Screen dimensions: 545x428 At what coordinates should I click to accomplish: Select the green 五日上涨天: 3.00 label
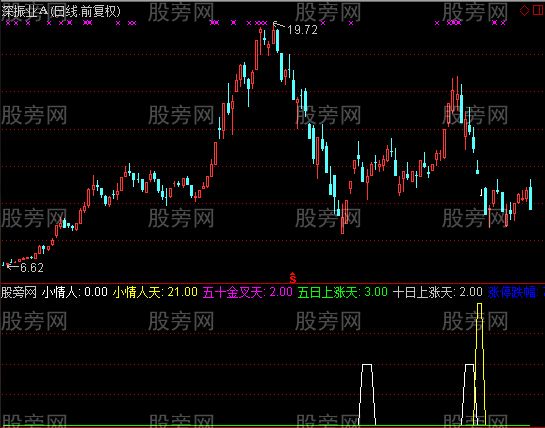click(x=343, y=292)
